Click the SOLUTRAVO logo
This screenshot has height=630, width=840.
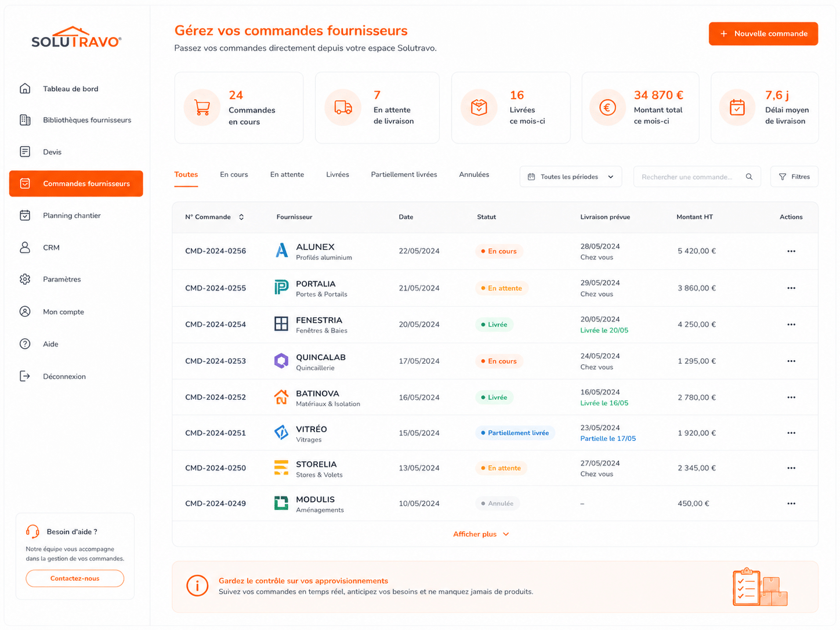tap(77, 38)
